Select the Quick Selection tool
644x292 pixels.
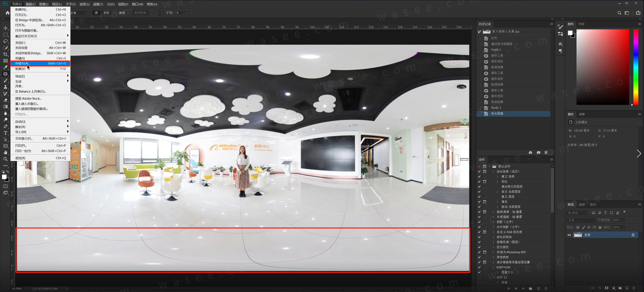(x=5, y=48)
